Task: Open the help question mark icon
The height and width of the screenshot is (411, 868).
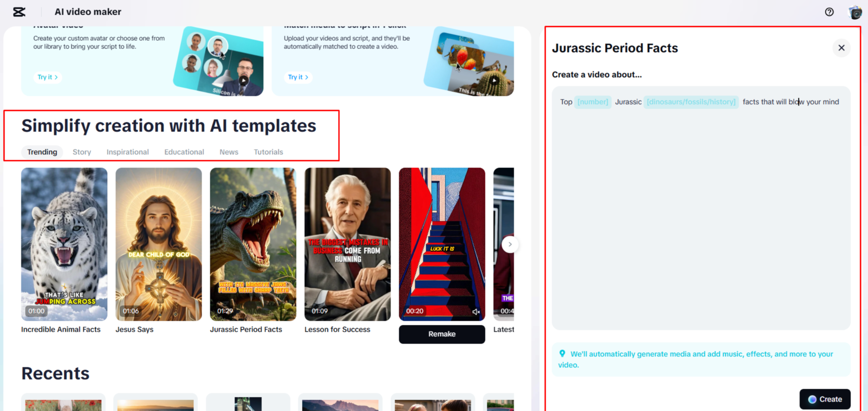Action: point(829,12)
